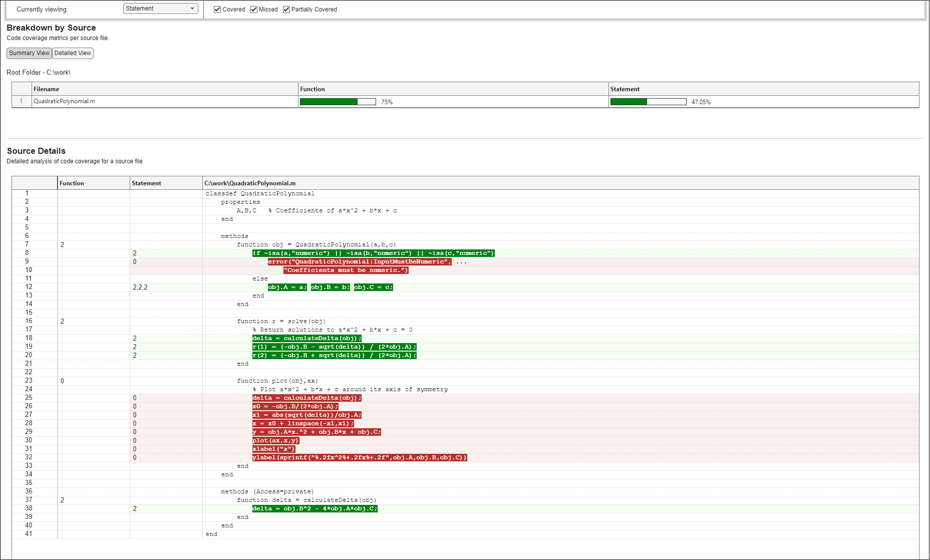
Task: Click the covered delta = obj.B^2 statement
Action: 315,509
